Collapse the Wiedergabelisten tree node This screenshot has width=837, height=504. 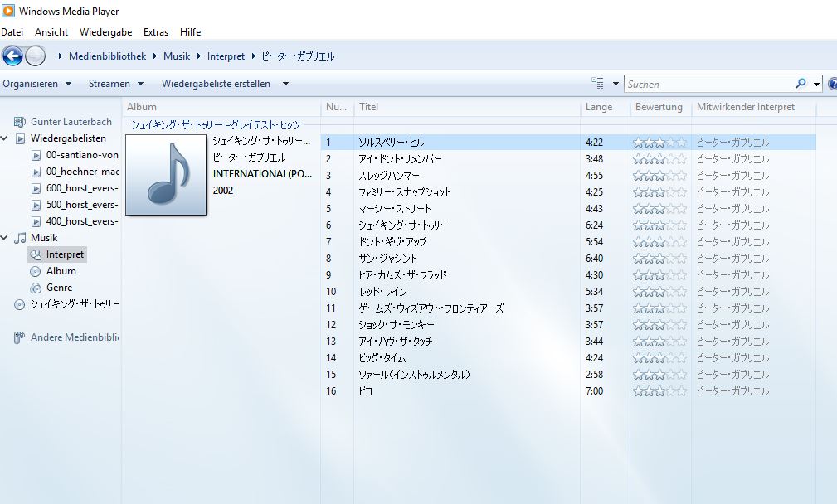[4, 138]
